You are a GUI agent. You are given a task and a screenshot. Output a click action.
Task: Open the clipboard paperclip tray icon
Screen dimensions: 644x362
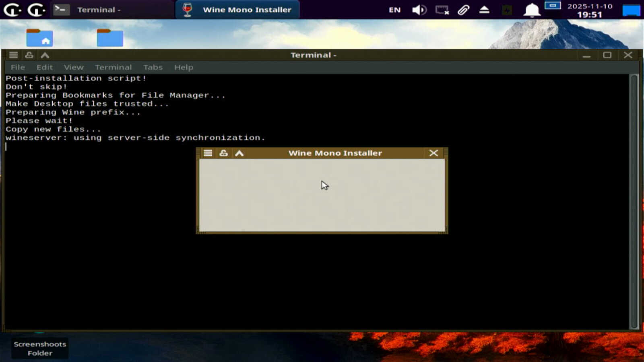463,10
